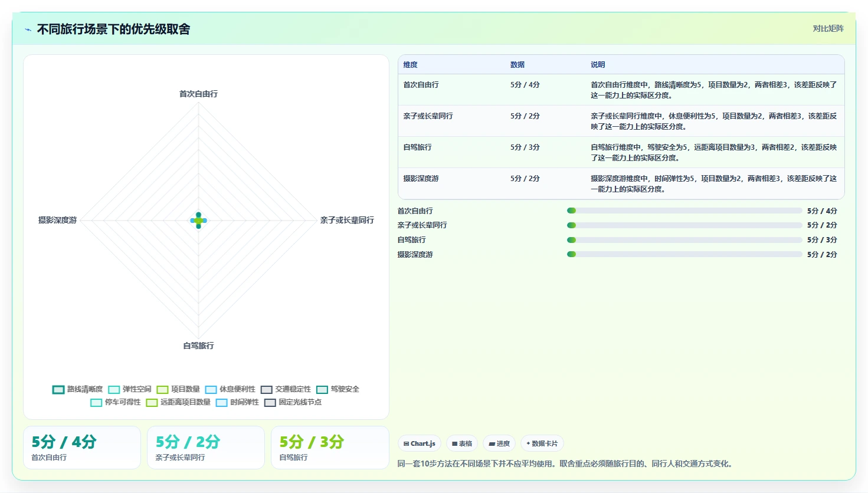This screenshot has width=868, height=493.
Task: Click the 自驾旅行 radar axis label
Action: coord(198,346)
